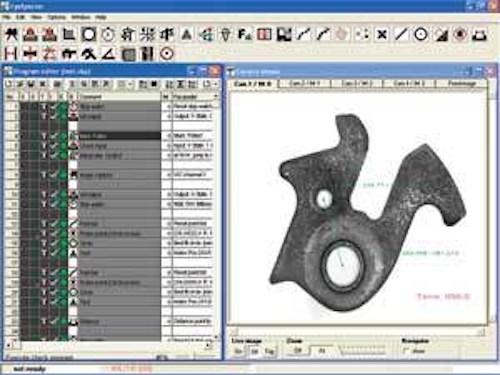The width and height of the screenshot is (500, 375).
Task: Toggle the green status dot in row 4
Action: (63, 136)
